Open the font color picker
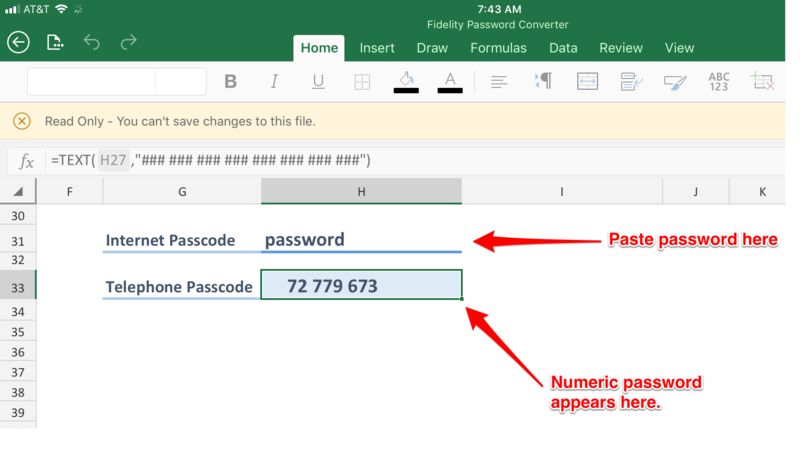The image size is (800, 460). [450, 80]
